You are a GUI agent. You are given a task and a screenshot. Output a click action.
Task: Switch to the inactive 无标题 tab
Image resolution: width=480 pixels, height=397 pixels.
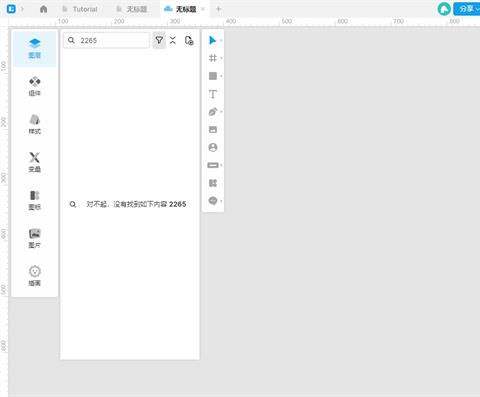132,9
